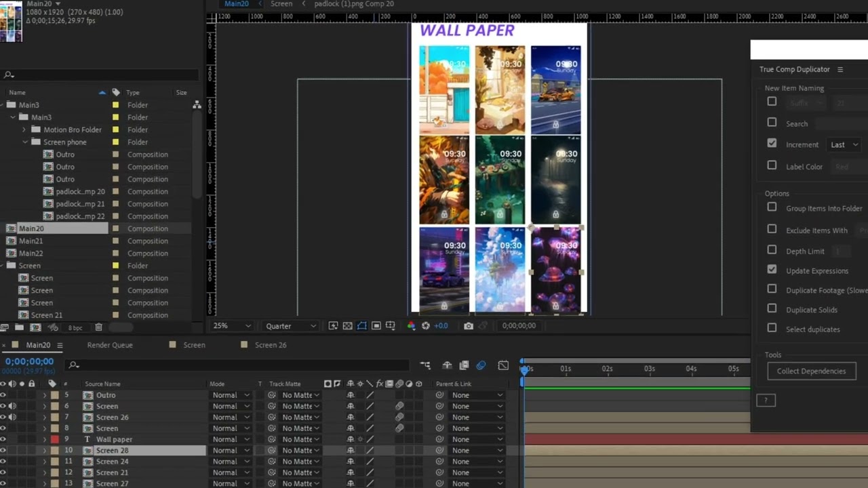Delete selected project item with trash icon
868x488 pixels.
pos(98,327)
